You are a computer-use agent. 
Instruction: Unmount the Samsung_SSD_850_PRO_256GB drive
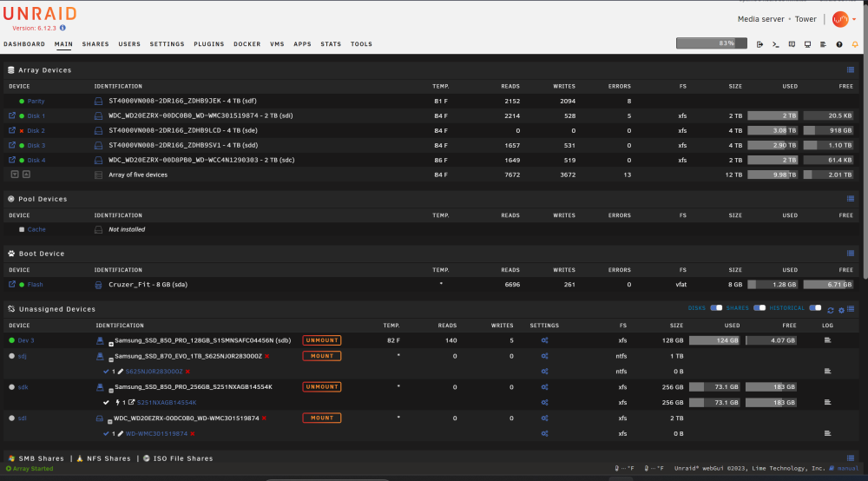pos(322,387)
